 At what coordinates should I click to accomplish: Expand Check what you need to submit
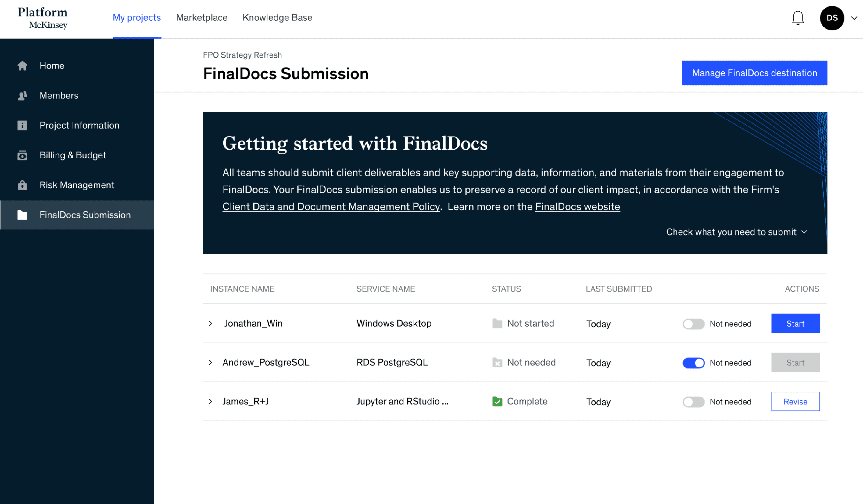click(736, 232)
